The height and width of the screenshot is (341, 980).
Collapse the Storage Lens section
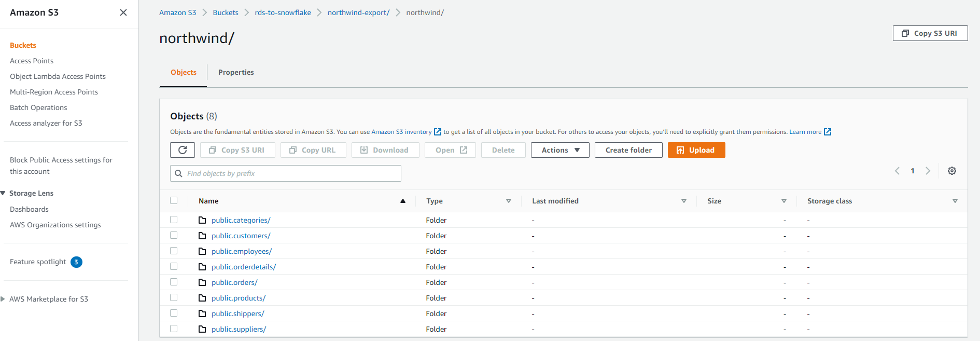[x=3, y=193]
